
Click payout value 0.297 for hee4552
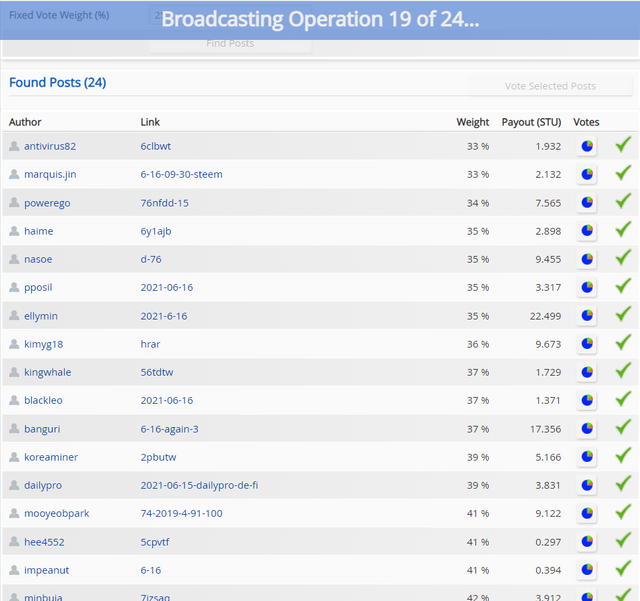[548, 542]
